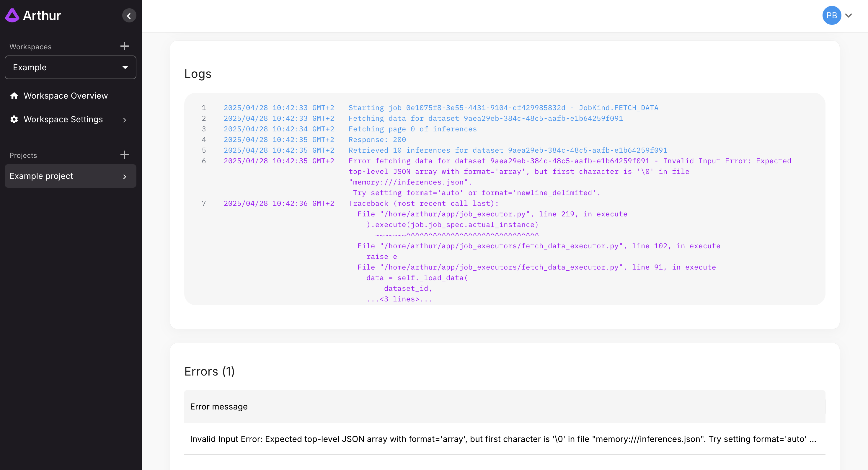Collapse the sidebar with the arrow button
This screenshot has width=868, height=470.
[x=129, y=16]
